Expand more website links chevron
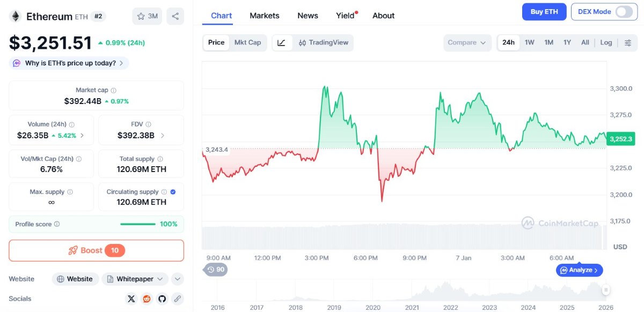The image size is (644, 312). click(178, 279)
